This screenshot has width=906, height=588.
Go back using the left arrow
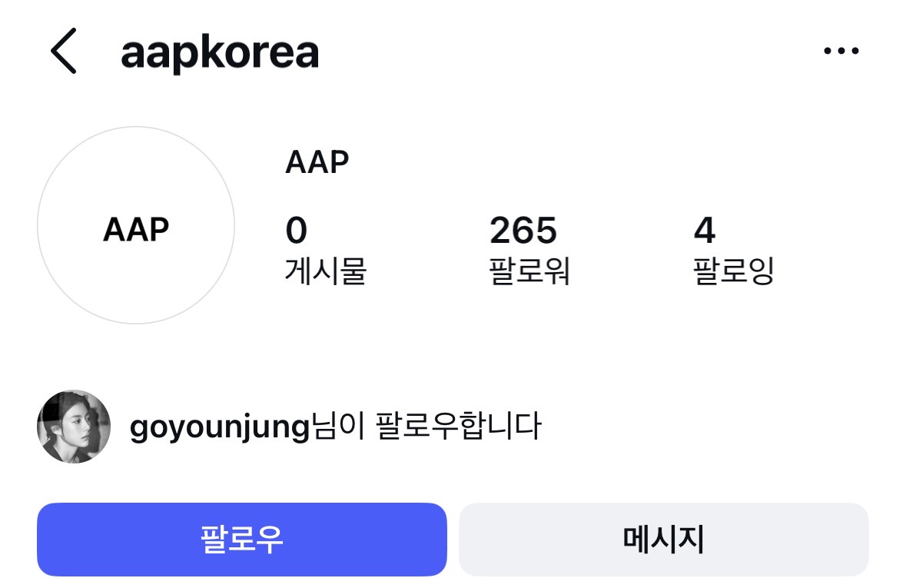[x=64, y=51]
